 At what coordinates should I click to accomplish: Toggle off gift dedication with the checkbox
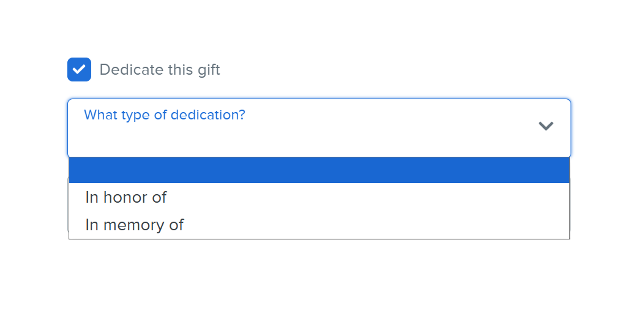click(x=79, y=70)
